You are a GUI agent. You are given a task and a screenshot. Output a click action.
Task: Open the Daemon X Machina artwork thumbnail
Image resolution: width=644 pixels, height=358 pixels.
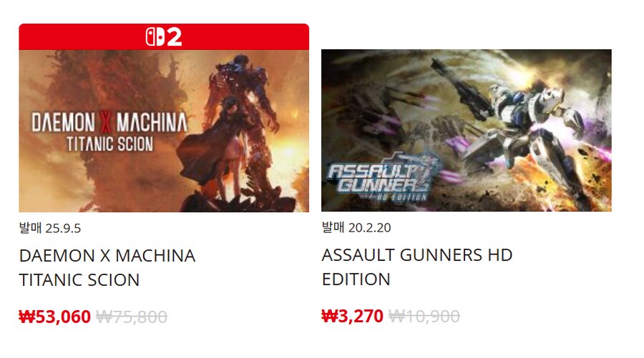[164, 131]
